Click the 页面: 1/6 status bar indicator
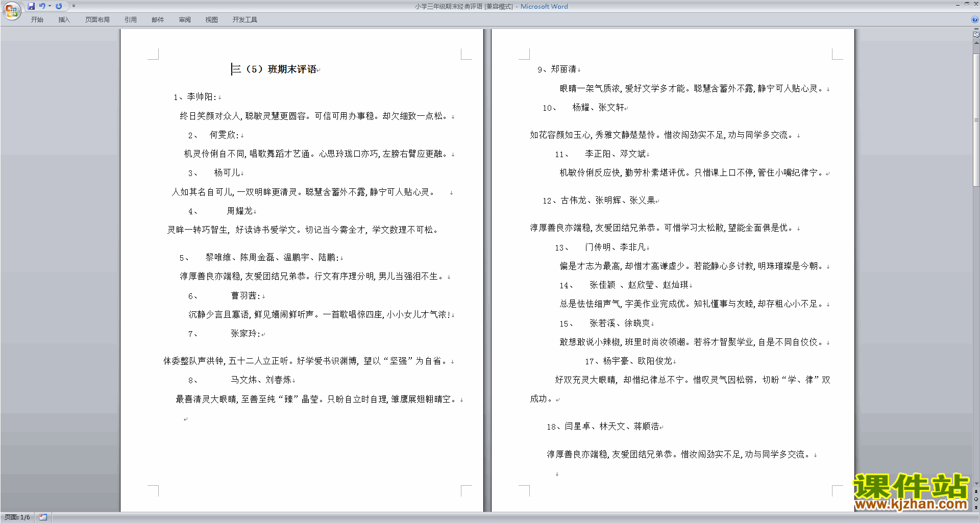 (17, 517)
